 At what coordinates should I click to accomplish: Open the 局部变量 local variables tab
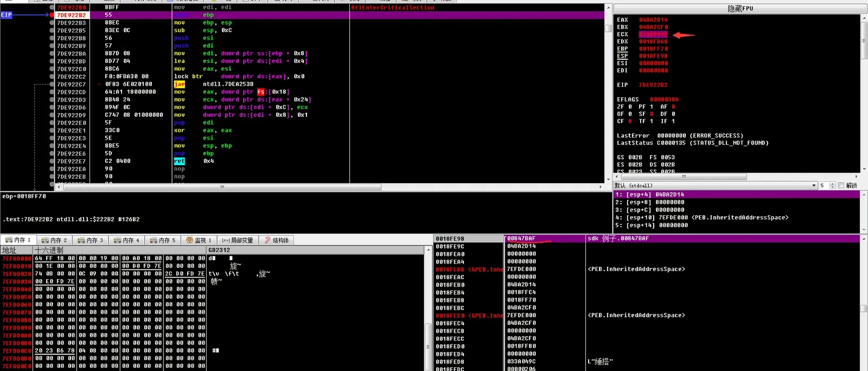(x=237, y=240)
